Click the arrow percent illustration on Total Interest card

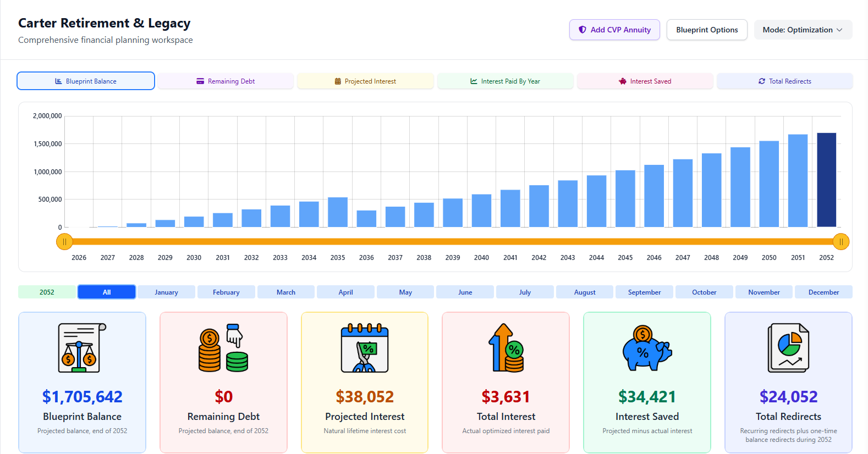pos(506,348)
